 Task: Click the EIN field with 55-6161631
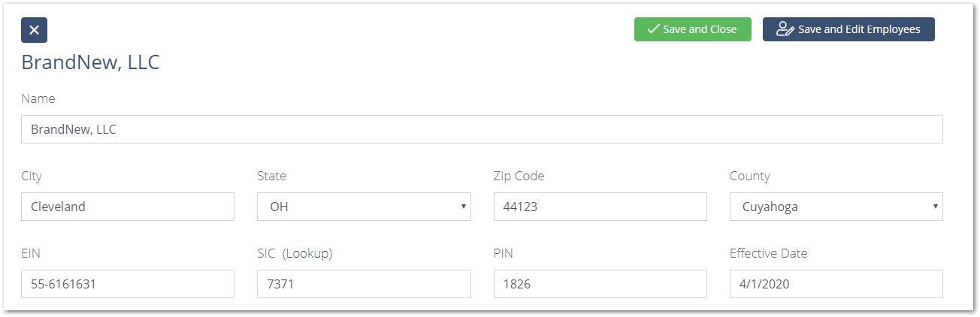tap(128, 284)
